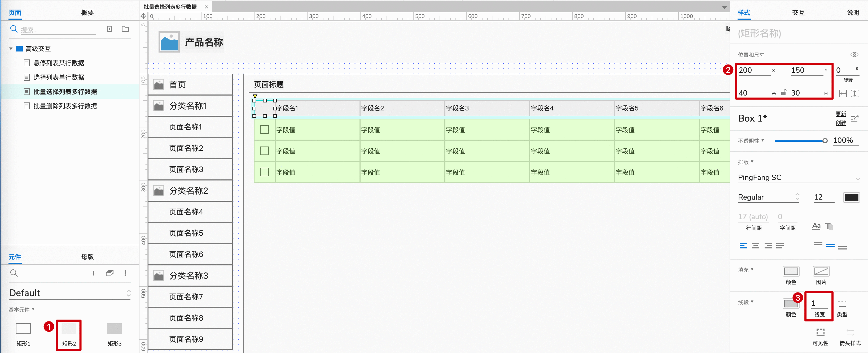Click the search icon in pages panel
The height and width of the screenshot is (353, 868).
coord(14,29)
